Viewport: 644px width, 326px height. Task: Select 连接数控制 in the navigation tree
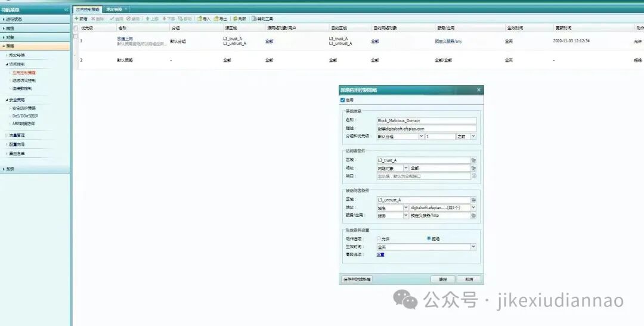tap(22, 88)
